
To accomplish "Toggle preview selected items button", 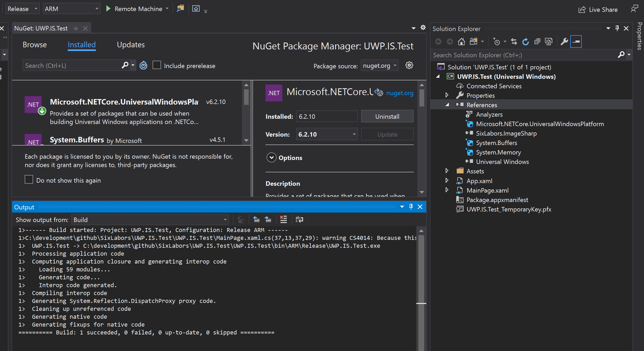I will (x=576, y=42).
